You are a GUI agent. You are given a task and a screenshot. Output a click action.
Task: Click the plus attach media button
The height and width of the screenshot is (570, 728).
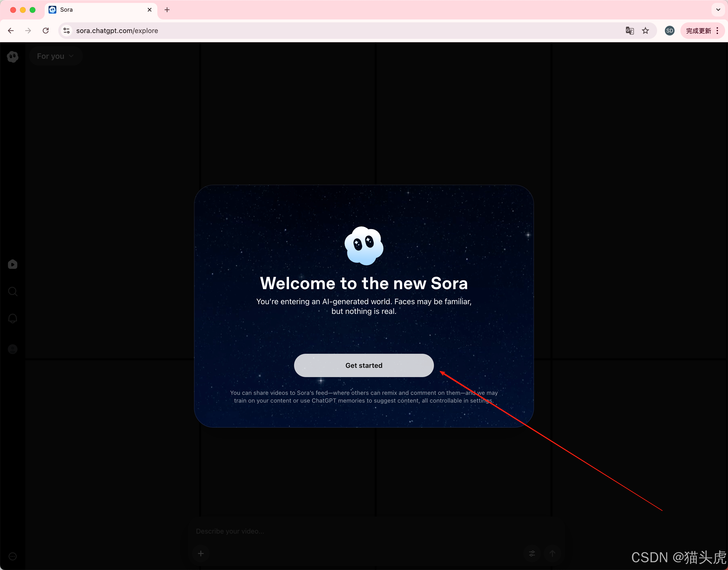tap(201, 554)
